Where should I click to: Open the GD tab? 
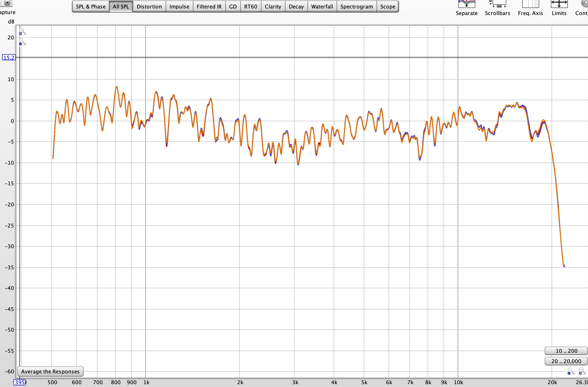[233, 7]
